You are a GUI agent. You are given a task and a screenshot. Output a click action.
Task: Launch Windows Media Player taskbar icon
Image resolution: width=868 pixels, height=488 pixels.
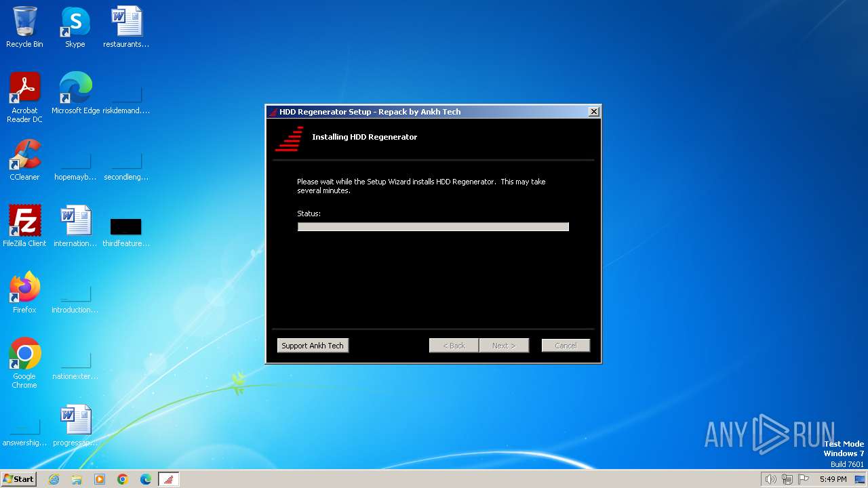pos(100,479)
